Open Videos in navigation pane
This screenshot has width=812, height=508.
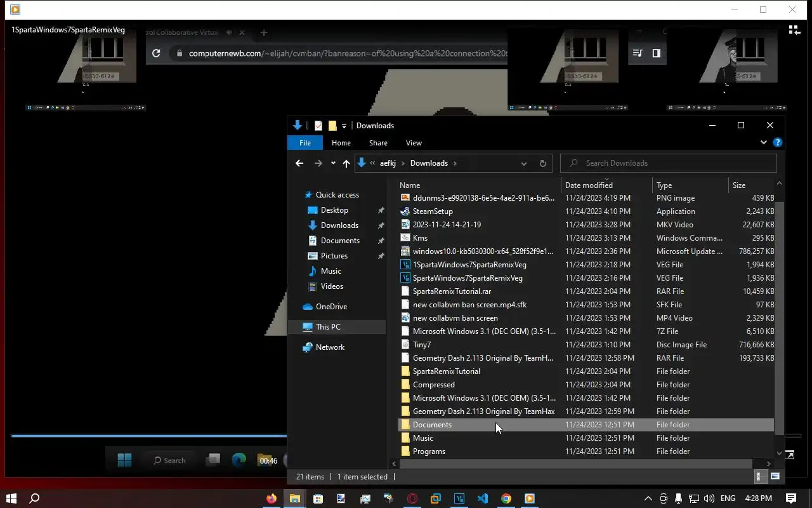click(x=332, y=286)
